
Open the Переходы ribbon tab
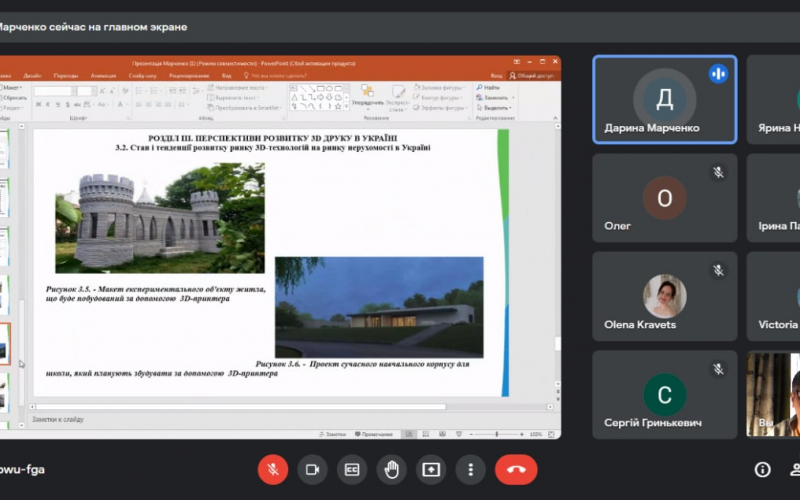pyautogui.click(x=66, y=76)
